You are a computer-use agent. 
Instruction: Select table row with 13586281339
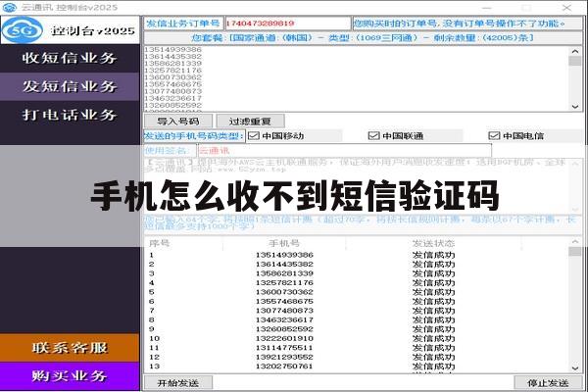click(357, 273)
